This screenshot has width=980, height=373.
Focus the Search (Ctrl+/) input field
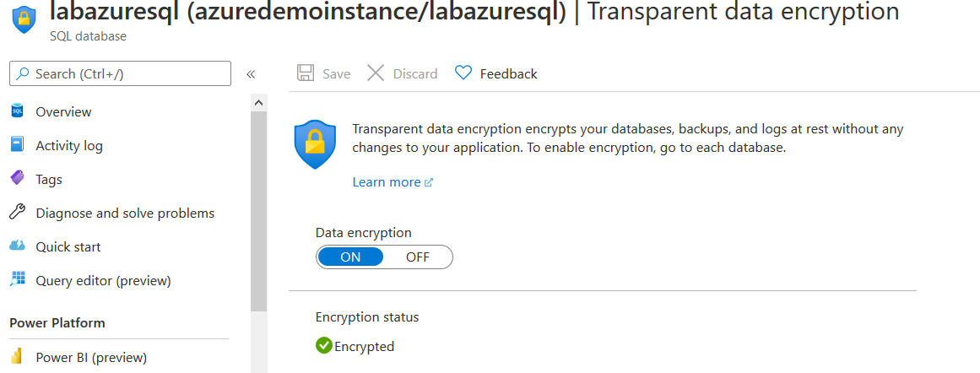(127, 73)
